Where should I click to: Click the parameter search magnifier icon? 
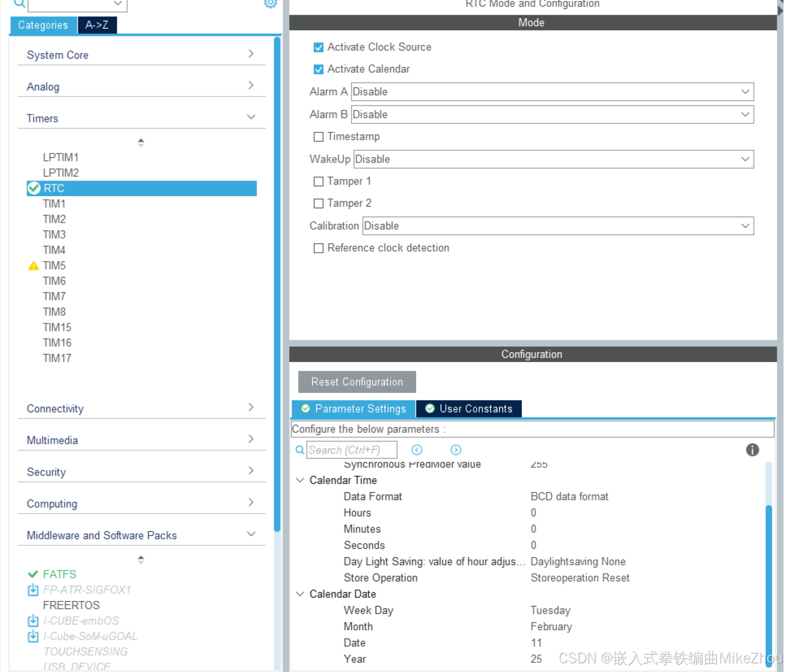click(300, 450)
